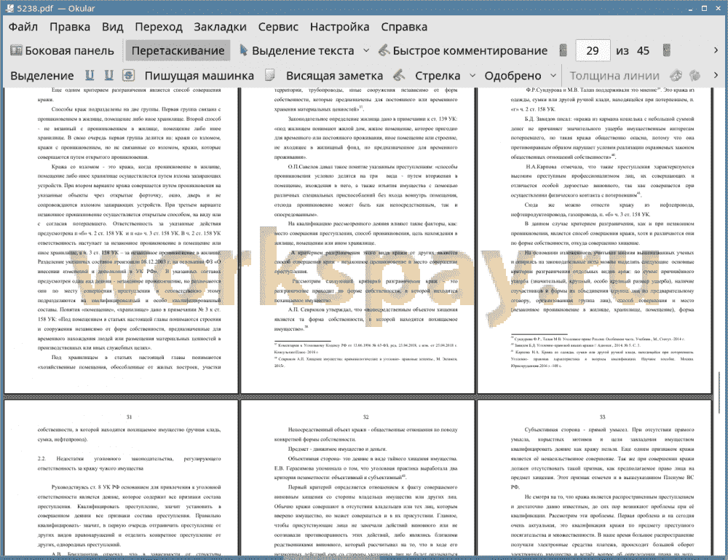Click the line "Предмет - движимое имущество и деньги."
728x560 pixels.
(338, 449)
